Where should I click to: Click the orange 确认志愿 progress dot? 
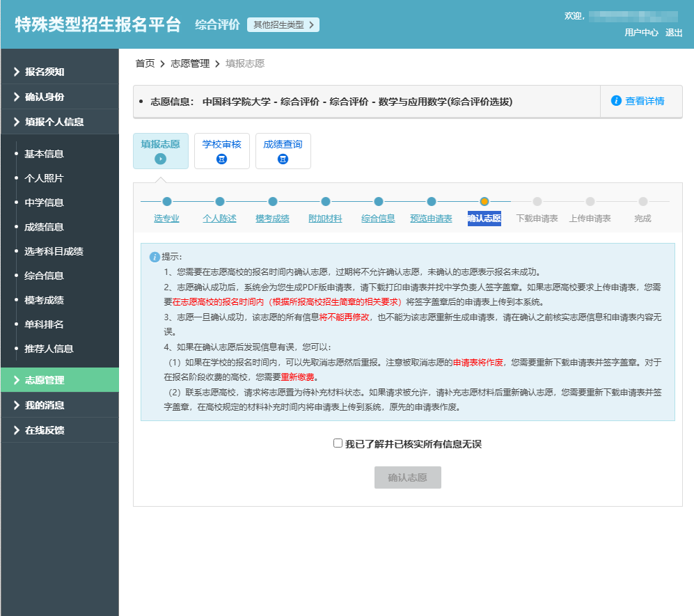tap(484, 201)
